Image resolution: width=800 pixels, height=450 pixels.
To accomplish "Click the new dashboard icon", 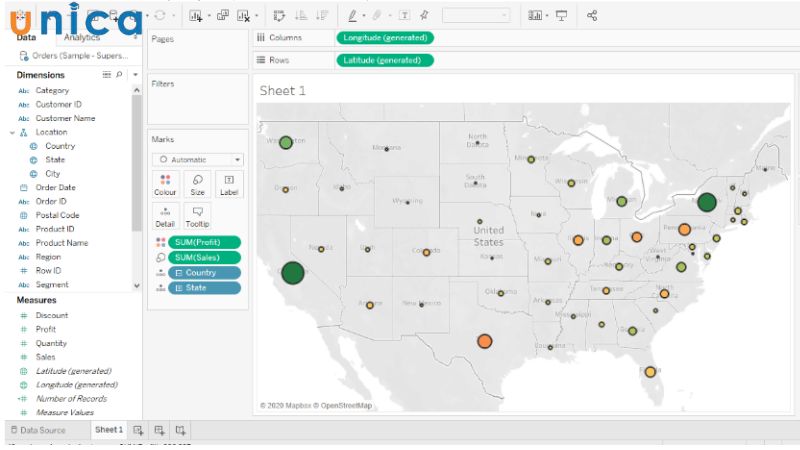I will (159, 430).
